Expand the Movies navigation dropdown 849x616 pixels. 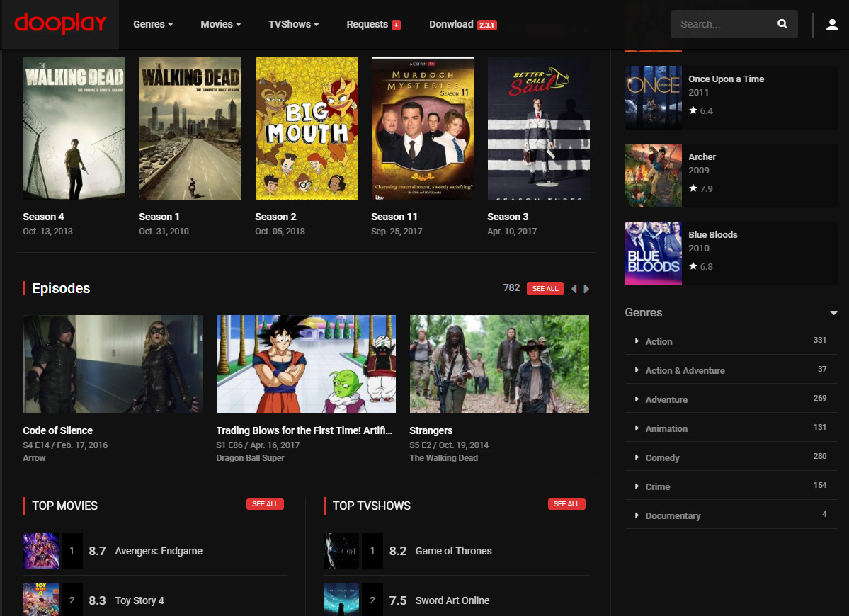(220, 24)
